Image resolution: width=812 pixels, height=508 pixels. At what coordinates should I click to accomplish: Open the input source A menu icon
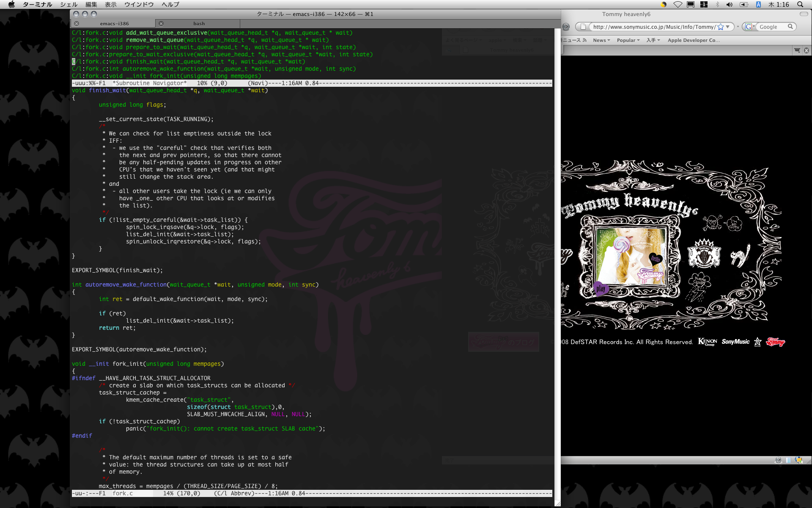(x=758, y=4)
